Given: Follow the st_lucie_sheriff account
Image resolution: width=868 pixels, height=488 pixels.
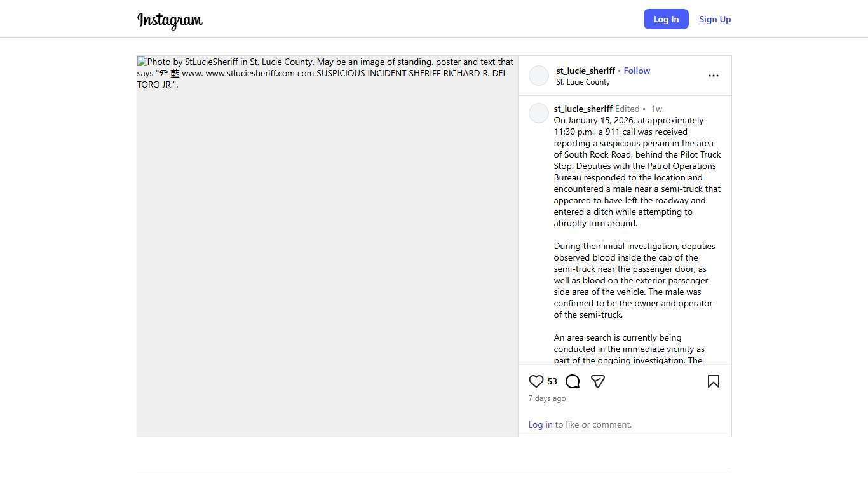Looking at the screenshot, I should tap(637, 71).
